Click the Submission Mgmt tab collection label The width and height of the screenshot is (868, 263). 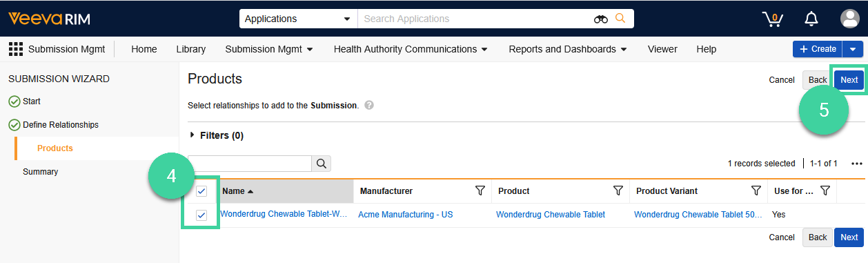pyautogui.click(x=67, y=49)
